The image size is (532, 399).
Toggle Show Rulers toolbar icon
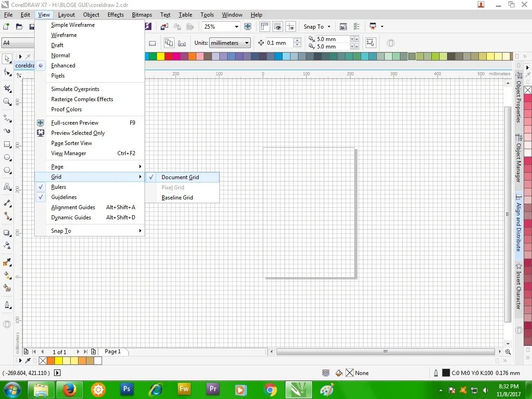click(x=264, y=26)
